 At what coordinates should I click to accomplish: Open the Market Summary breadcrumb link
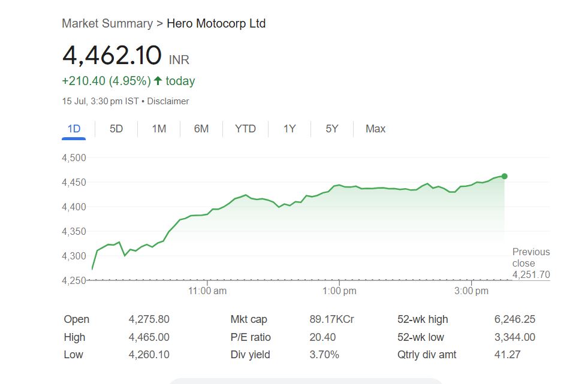point(107,23)
